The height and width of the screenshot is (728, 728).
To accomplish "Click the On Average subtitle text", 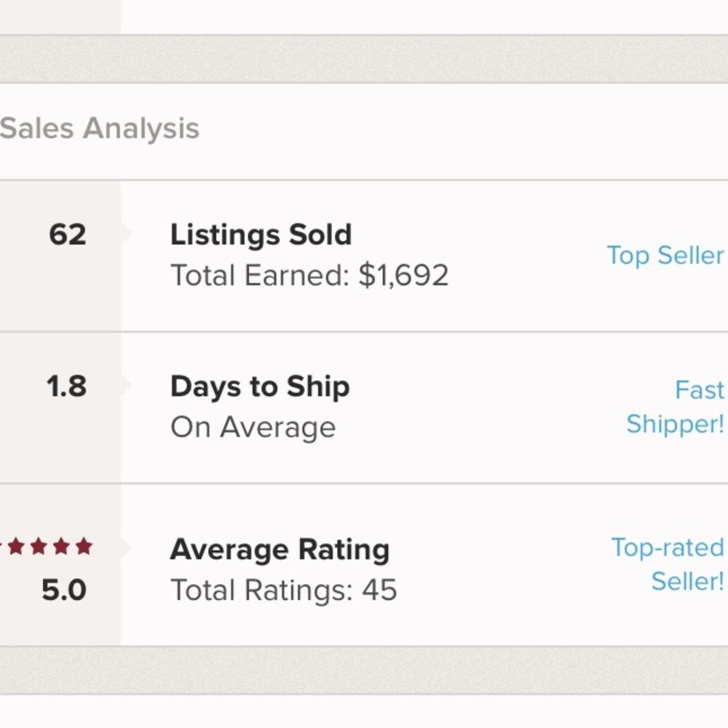I will click(252, 427).
